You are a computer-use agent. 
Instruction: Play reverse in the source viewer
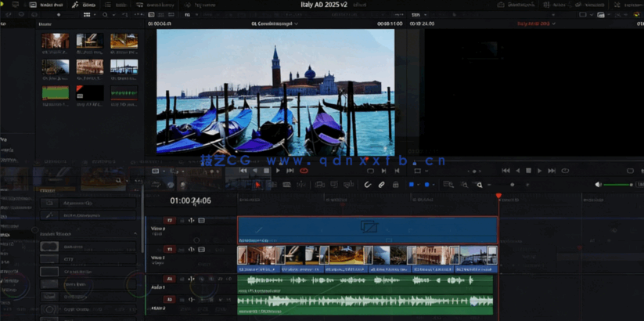tap(255, 171)
